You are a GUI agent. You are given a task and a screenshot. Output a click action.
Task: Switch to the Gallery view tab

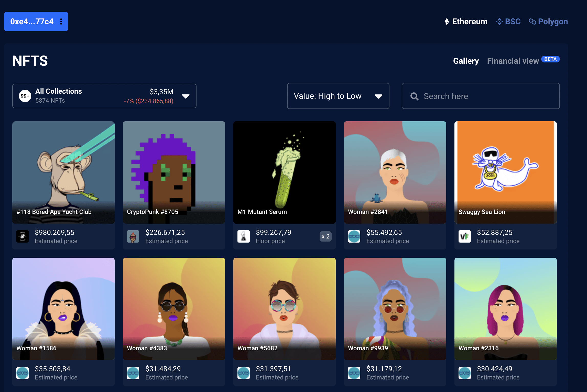coord(466,61)
